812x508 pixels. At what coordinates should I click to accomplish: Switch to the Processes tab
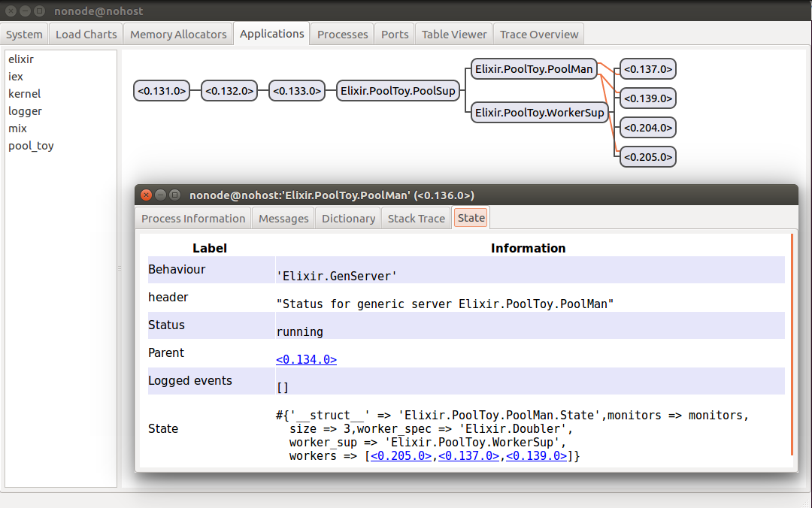tap(342, 35)
